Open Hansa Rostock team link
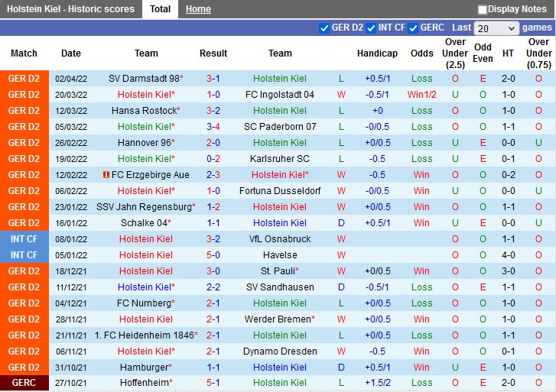Screen dimensions: 556x392 [144, 111]
